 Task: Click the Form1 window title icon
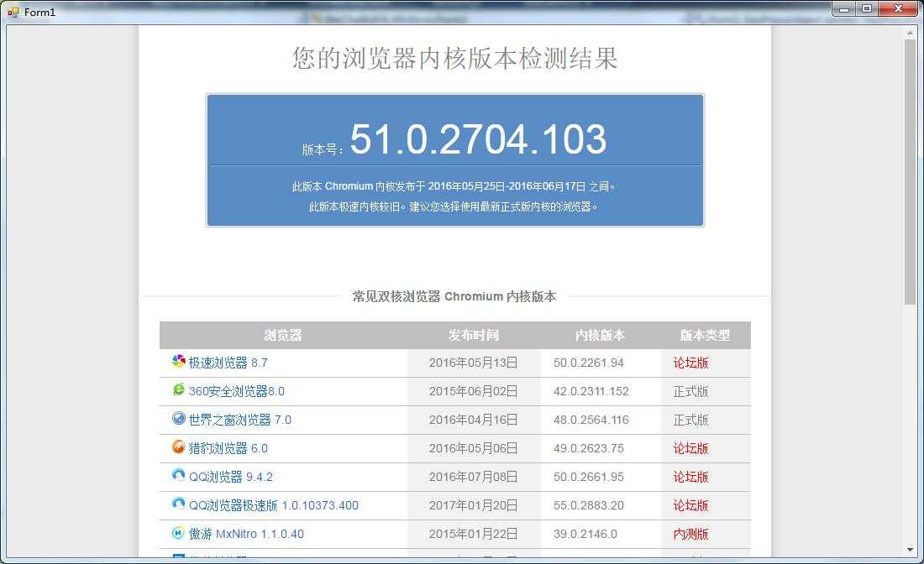pyautogui.click(x=13, y=12)
